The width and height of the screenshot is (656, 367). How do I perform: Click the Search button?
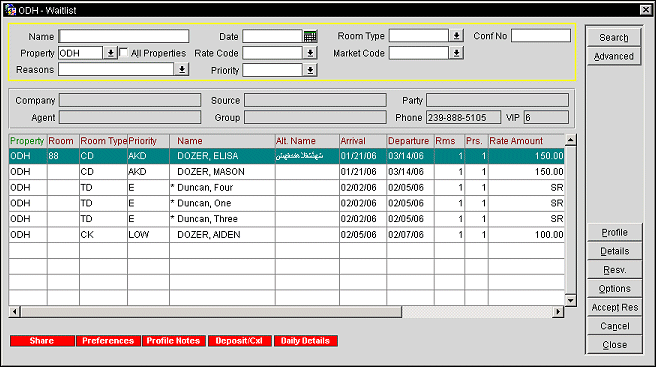pos(614,38)
